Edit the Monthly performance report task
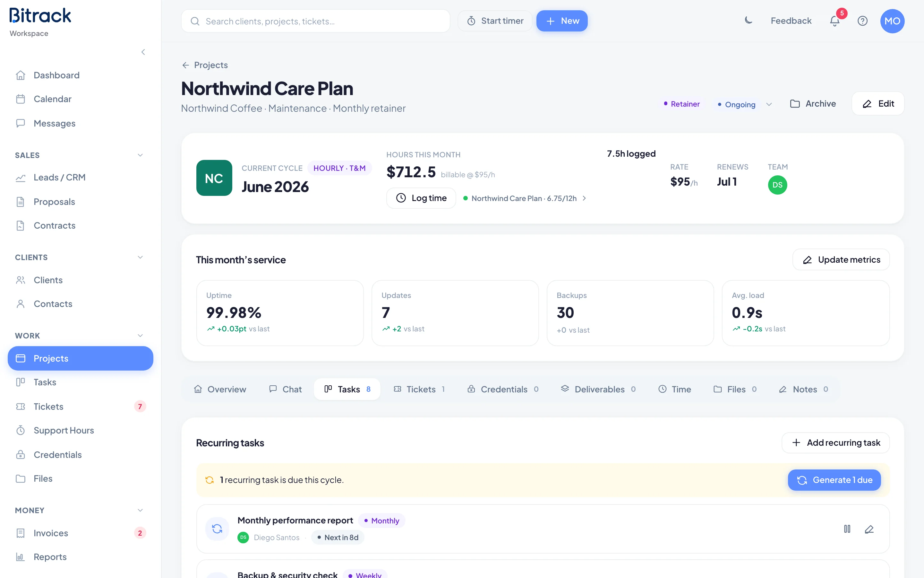 pyautogui.click(x=869, y=529)
